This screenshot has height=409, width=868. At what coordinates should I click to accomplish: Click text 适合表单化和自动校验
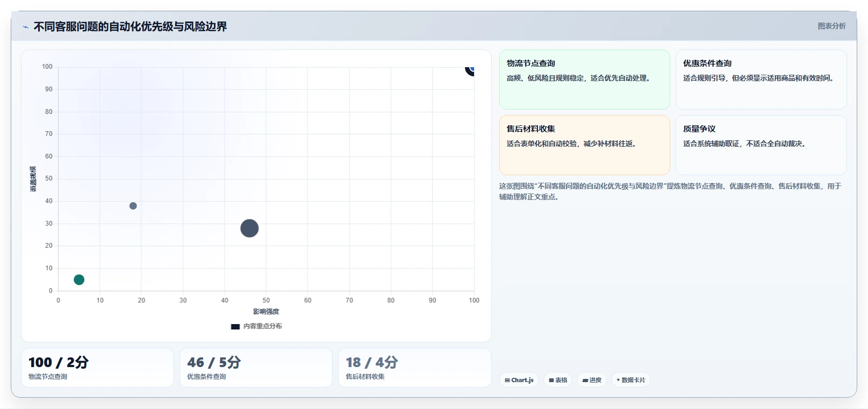tap(542, 143)
